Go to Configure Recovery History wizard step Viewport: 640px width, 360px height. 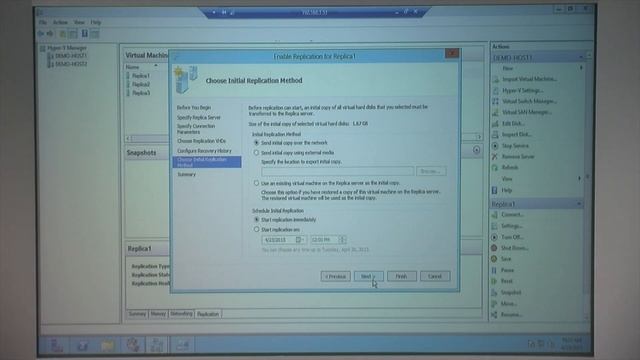(x=204, y=151)
